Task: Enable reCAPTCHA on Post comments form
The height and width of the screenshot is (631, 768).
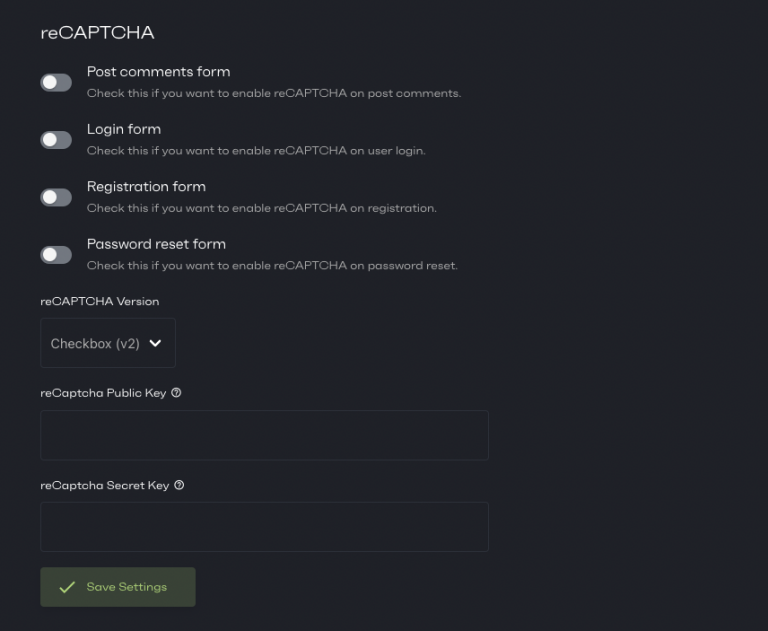Action: [56, 82]
